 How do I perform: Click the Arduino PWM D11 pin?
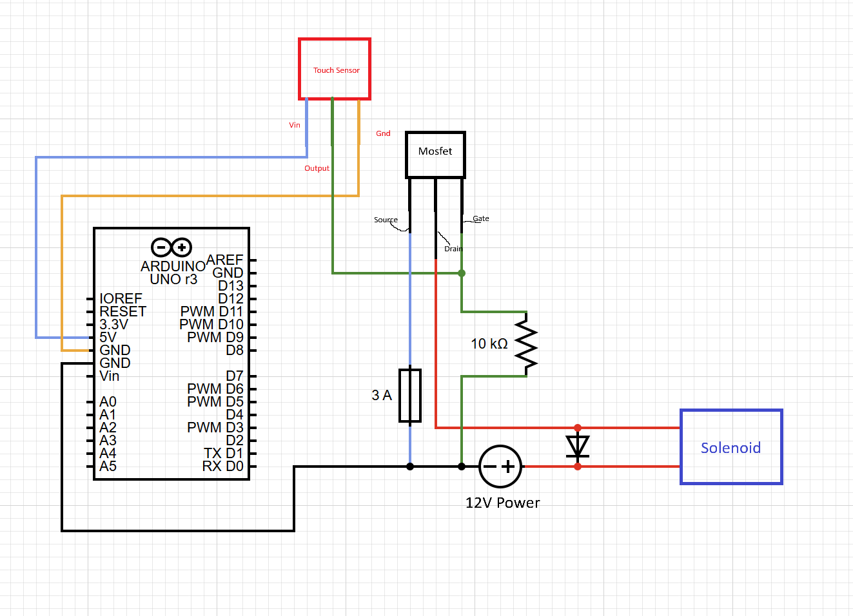coord(211,311)
